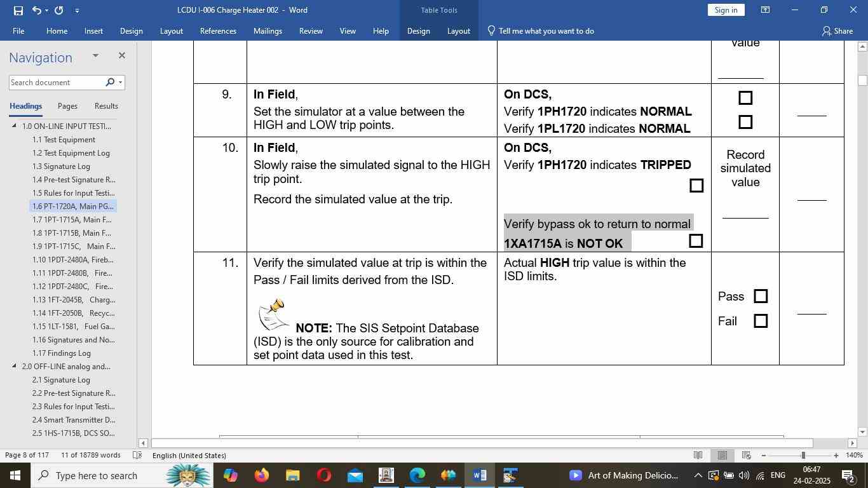Check the Pass checkbox
The width and height of the screenshot is (868, 488).
pyautogui.click(x=761, y=296)
